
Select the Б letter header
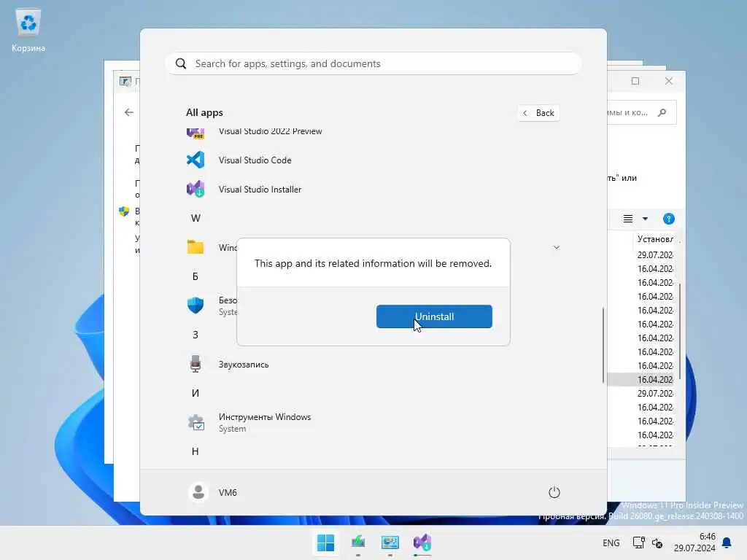(x=196, y=276)
